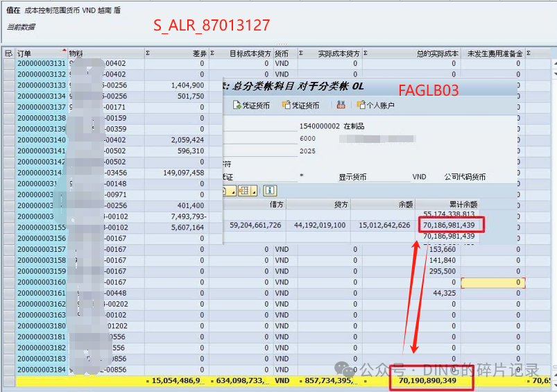The image size is (557, 392).
Task: Click the 余额 column header in FAGLB03
Action: pyautogui.click(x=383, y=204)
